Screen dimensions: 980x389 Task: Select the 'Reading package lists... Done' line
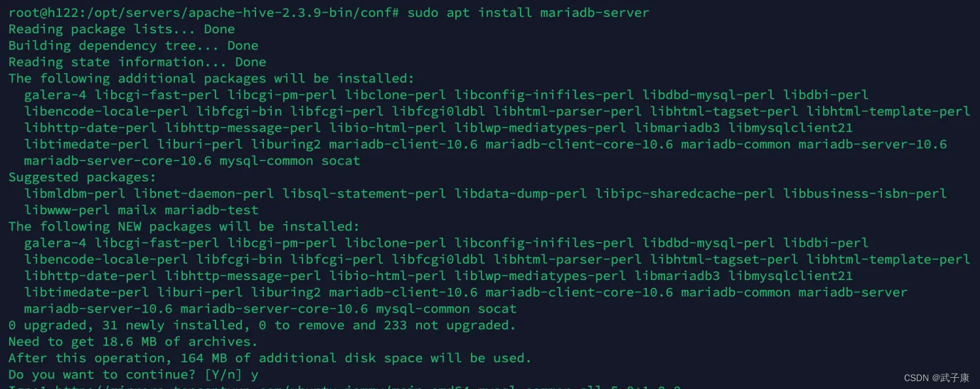coord(122,29)
